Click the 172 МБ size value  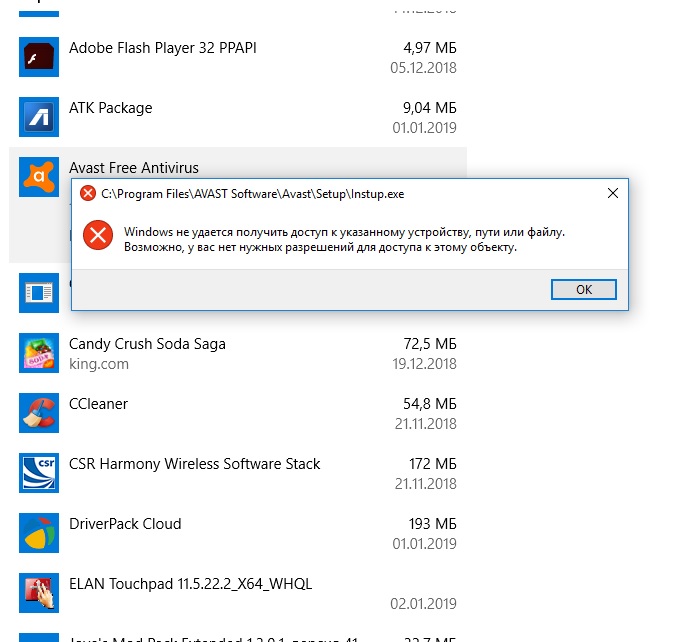click(433, 464)
